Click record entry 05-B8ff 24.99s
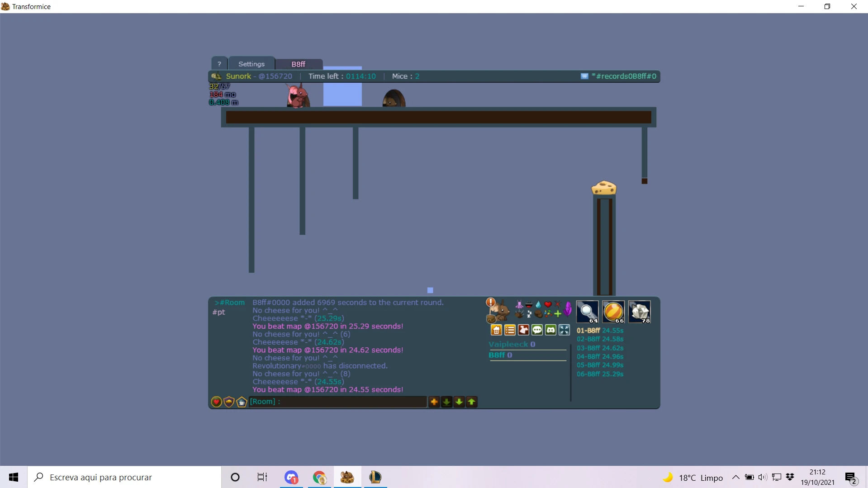This screenshot has height=488, width=868. (x=600, y=365)
